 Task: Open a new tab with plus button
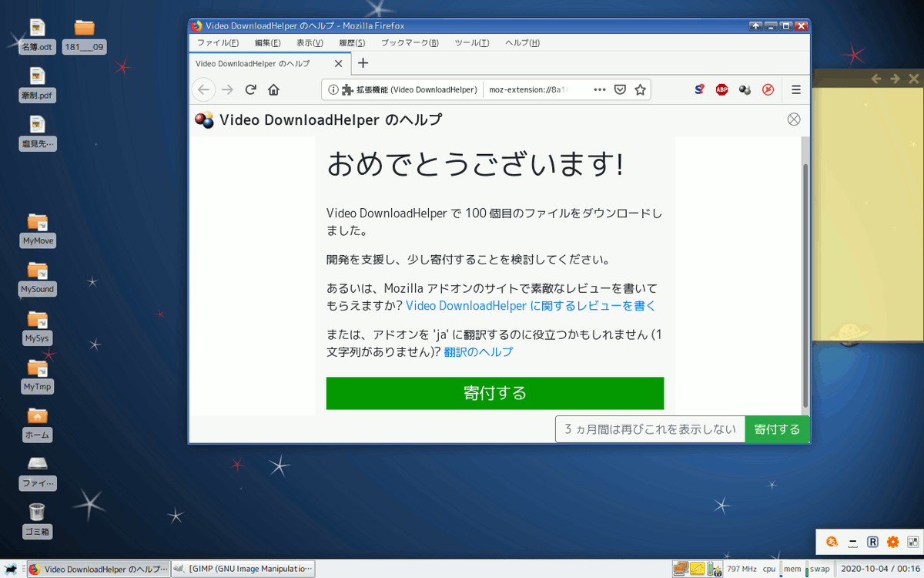363,63
